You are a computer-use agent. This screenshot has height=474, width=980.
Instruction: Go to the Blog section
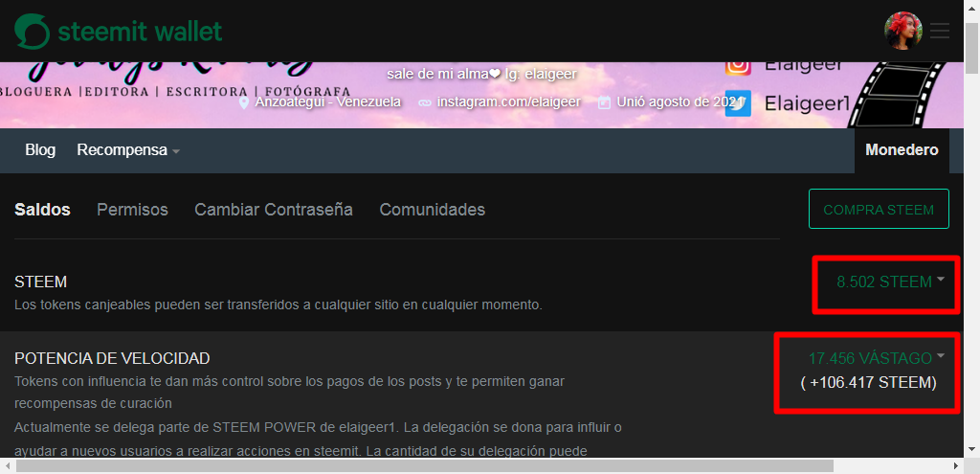40,150
